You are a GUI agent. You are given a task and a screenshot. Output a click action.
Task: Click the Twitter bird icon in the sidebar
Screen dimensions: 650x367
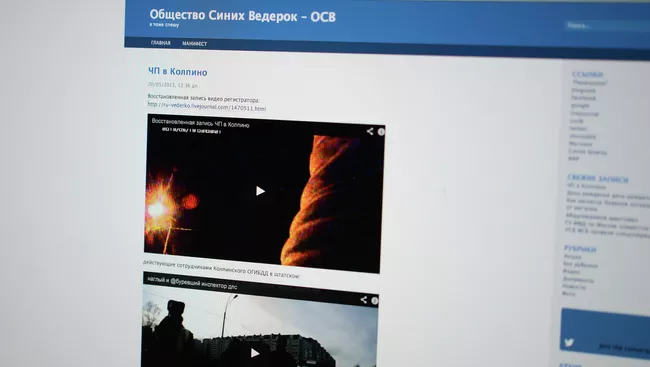point(569,342)
